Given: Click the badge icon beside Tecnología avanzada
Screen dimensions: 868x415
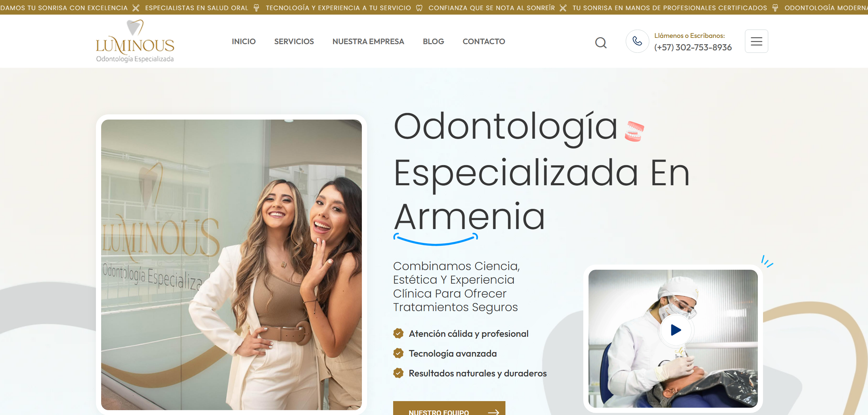Looking at the screenshot, I should tap(398, 353).
